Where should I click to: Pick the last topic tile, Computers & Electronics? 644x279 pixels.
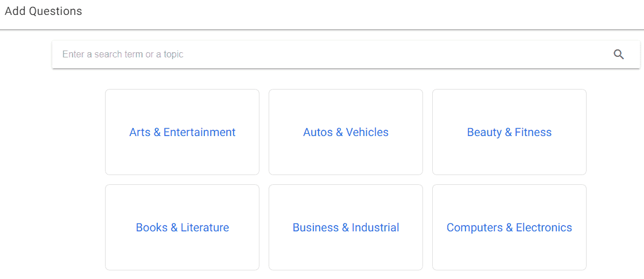click(x=509, y=227)
